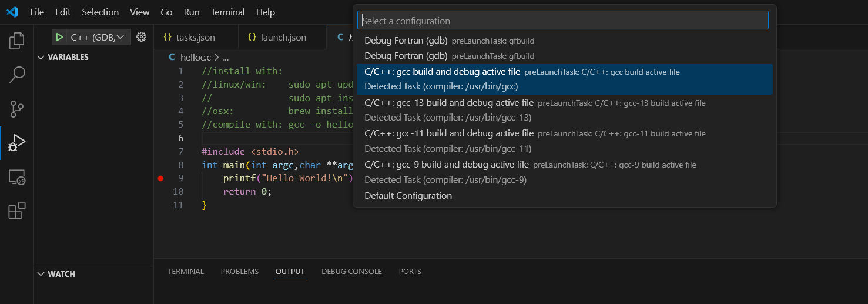
Task: Switch to the DEBUG CONSOLE panel tab
Action: pyautogui.click(x=351, y=271)
